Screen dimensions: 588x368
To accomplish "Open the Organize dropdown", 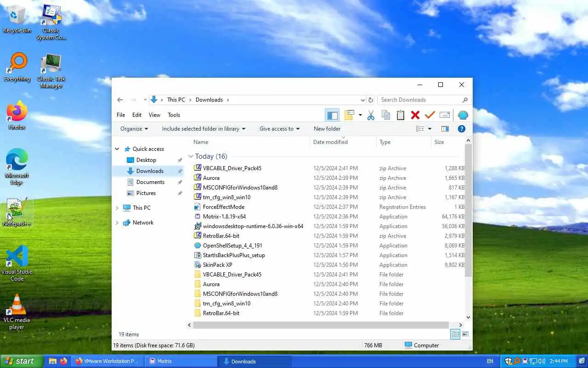I will (x=134, y=129).
